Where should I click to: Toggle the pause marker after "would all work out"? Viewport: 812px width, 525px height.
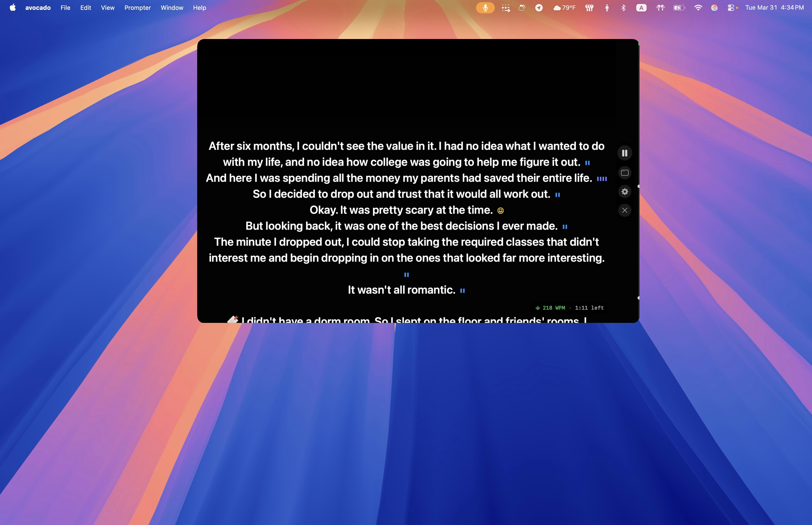[558, 194]
